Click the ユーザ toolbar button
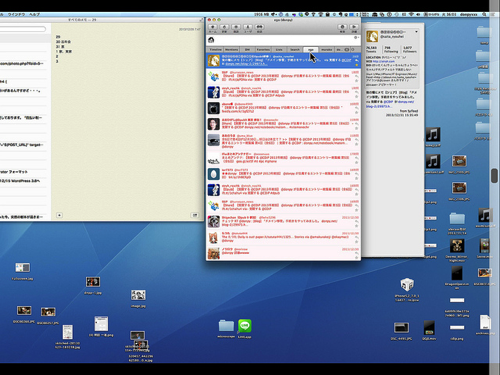Screen dimensions: 500x375 click(248, 27)
